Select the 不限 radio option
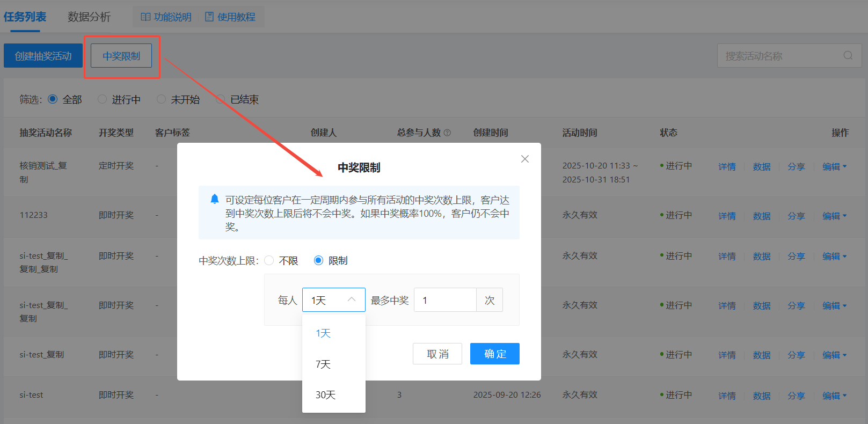This screenshot has height=424, width=868. (269, 260)
